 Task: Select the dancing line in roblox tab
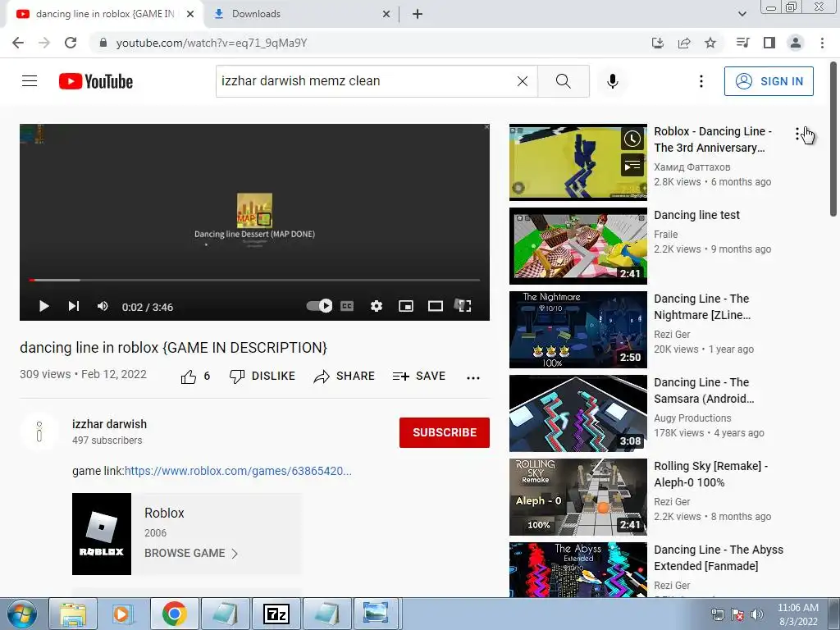105,14
